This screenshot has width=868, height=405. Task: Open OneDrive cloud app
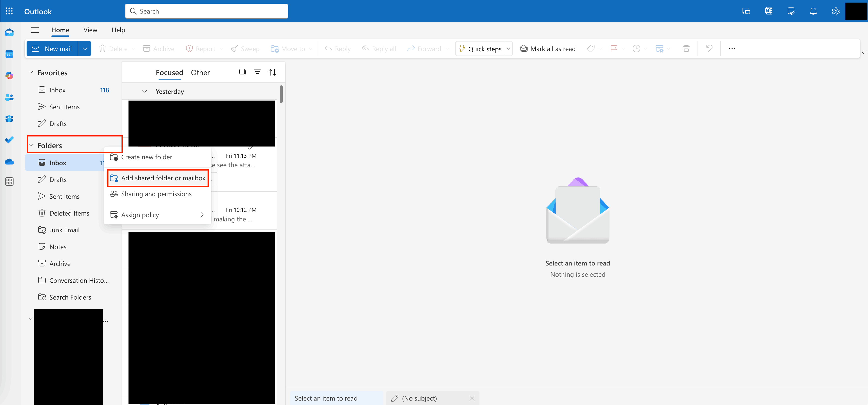pyautogui.click(x=9, y=161)
